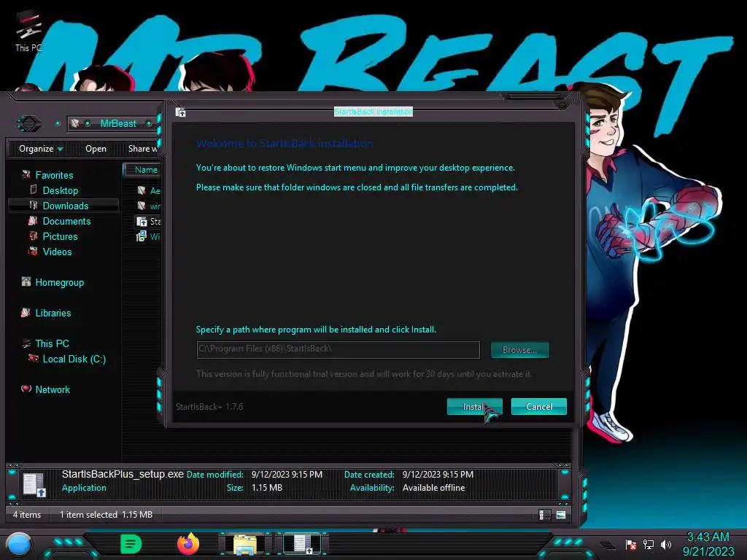Click the Browse... button for install path
This screenshot has height=560, width=747.
click(x=519, y=350)
